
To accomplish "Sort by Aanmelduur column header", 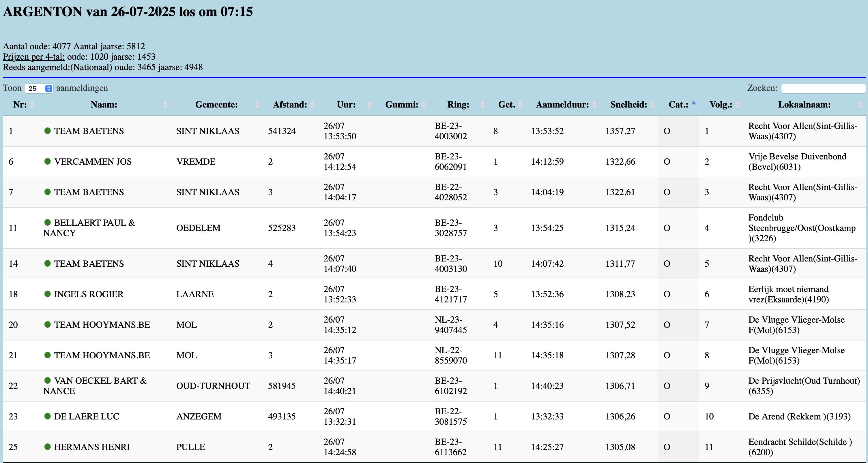I will coord(562,105).
